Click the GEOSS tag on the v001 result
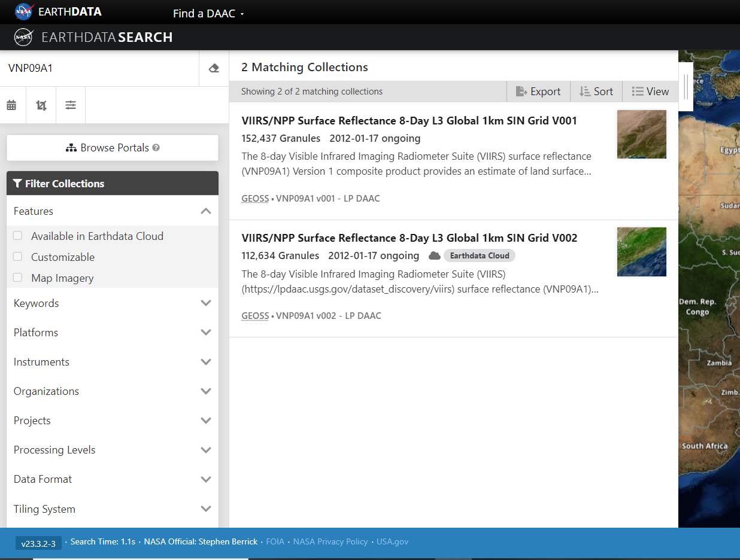 [x=255, y=198]
